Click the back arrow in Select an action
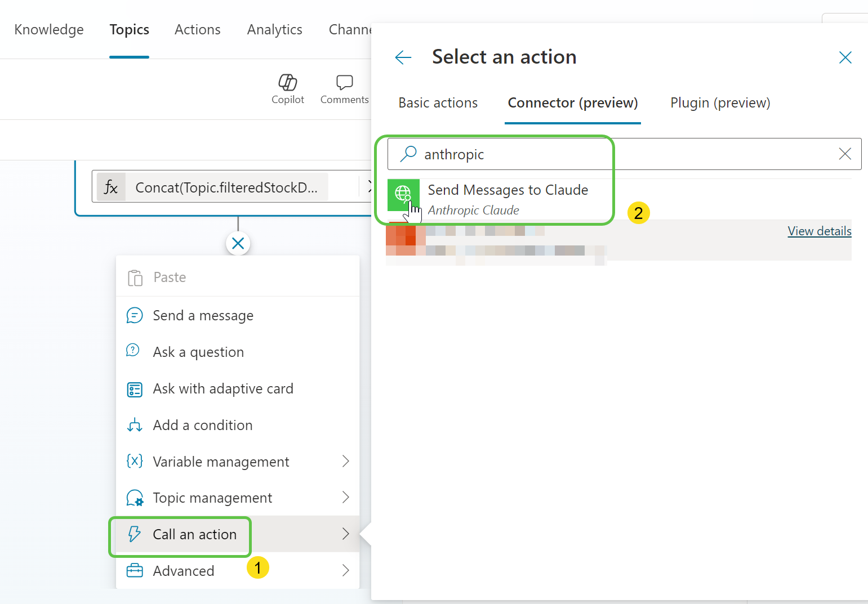Viewport: 868px width, 604px height. (x=403, y=57)
